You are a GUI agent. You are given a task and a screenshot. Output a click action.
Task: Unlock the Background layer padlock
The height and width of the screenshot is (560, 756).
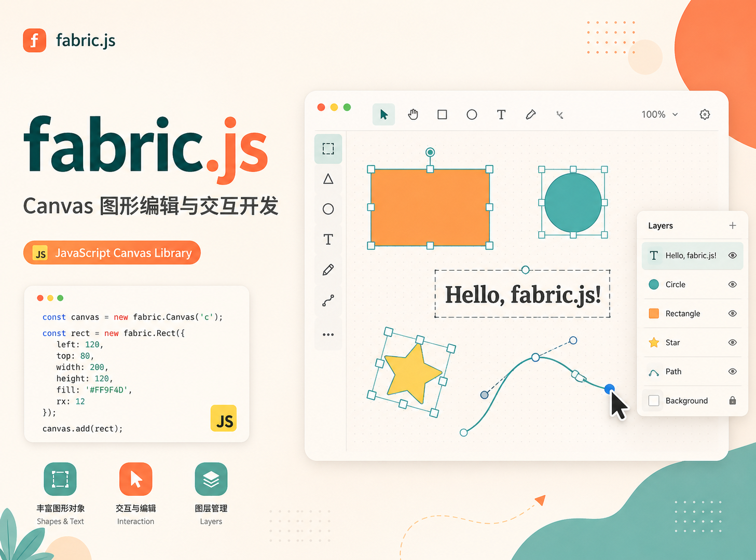(733, 400)
